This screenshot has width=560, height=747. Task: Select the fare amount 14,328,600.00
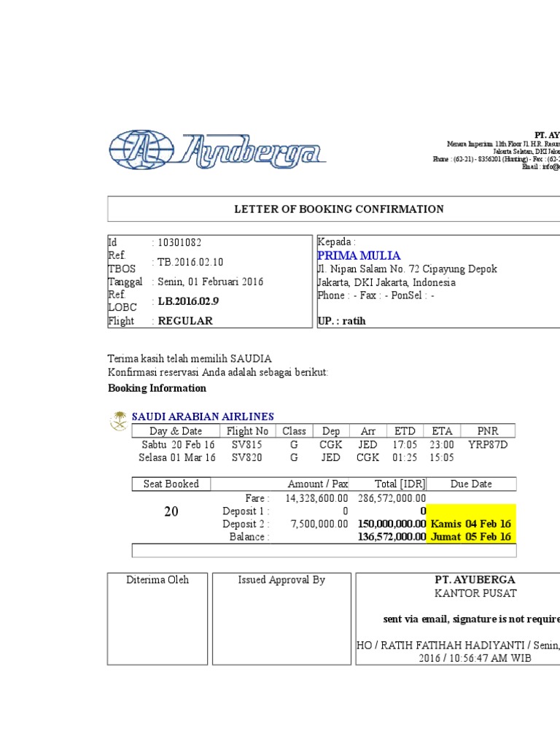pos(316,498)
